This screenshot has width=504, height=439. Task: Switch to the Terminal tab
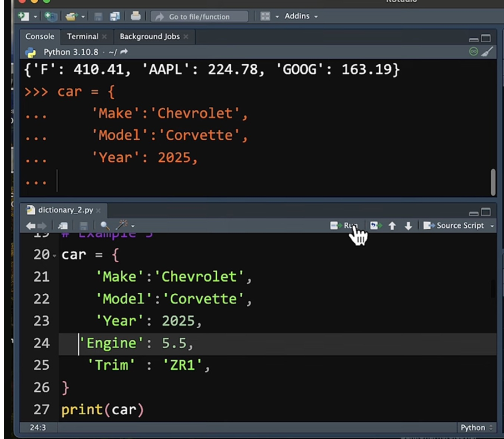(x=83, y=37)
